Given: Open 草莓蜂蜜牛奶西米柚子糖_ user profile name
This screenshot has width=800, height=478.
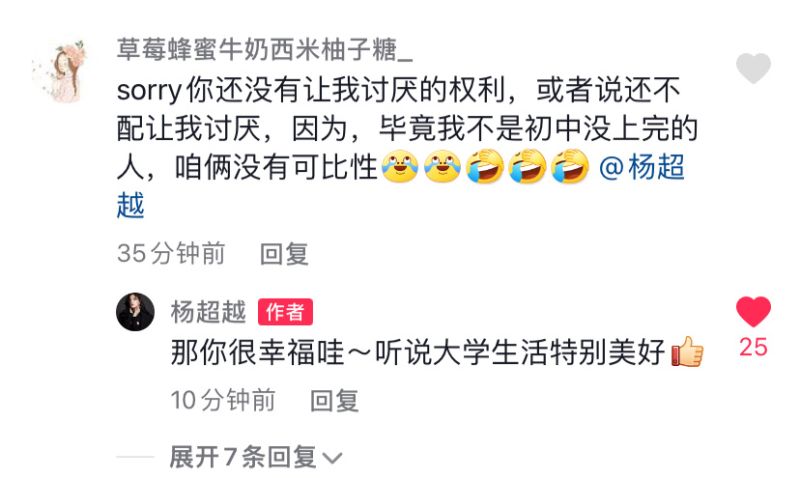Looking at the screenshot, I should (264, 50).
